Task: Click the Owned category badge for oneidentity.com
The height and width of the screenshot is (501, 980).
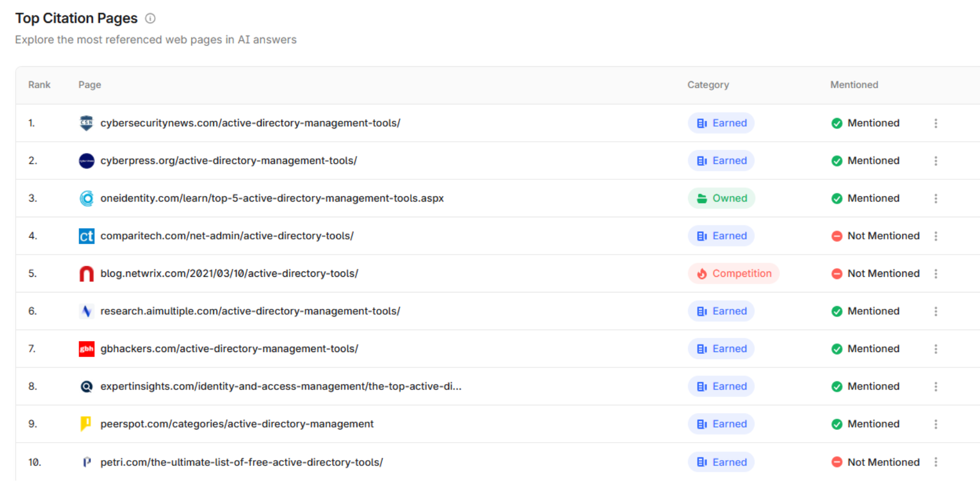Action: (x=721, y=198)
